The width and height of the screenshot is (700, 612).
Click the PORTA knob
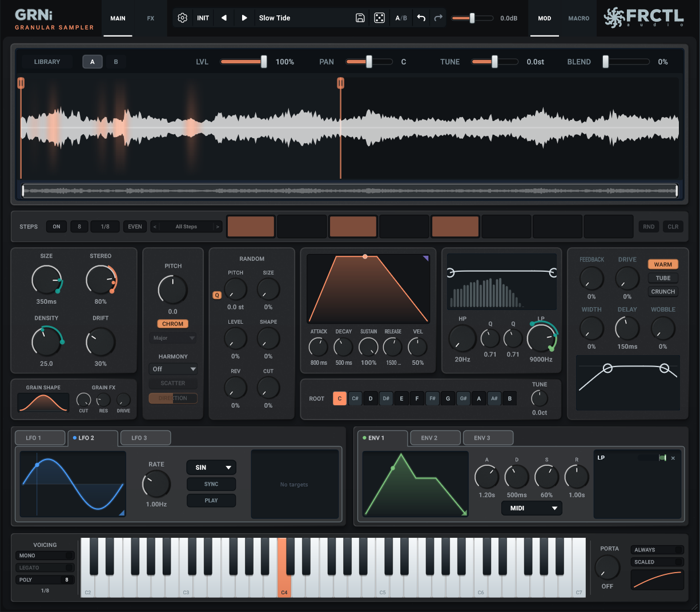[608, 567]
